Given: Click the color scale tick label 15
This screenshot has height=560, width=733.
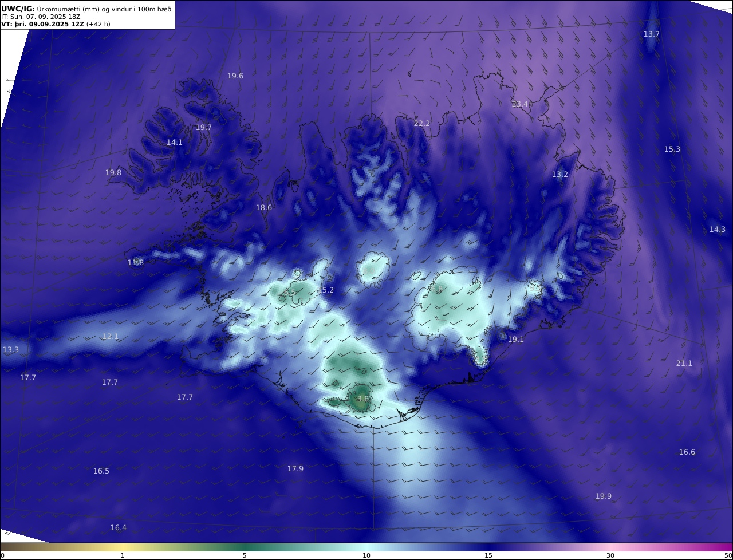Looking at the screenshot, I should [488, 555].
